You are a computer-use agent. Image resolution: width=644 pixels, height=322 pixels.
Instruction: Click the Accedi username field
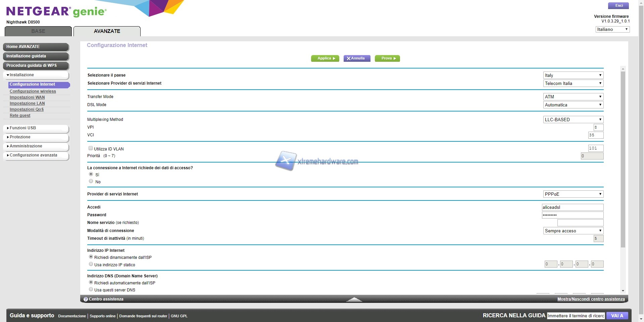573,208
